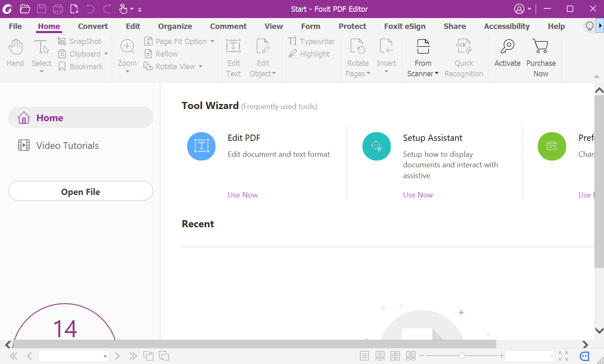The width and height of the screenshot is (604, 364).
Task: Add a Bookmark from the ribbon
Action: tap(80, 66)
